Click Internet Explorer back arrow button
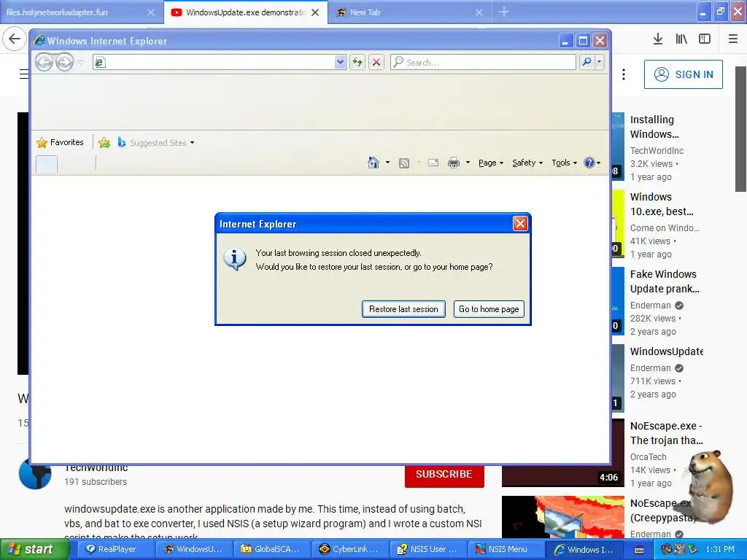 44,62
